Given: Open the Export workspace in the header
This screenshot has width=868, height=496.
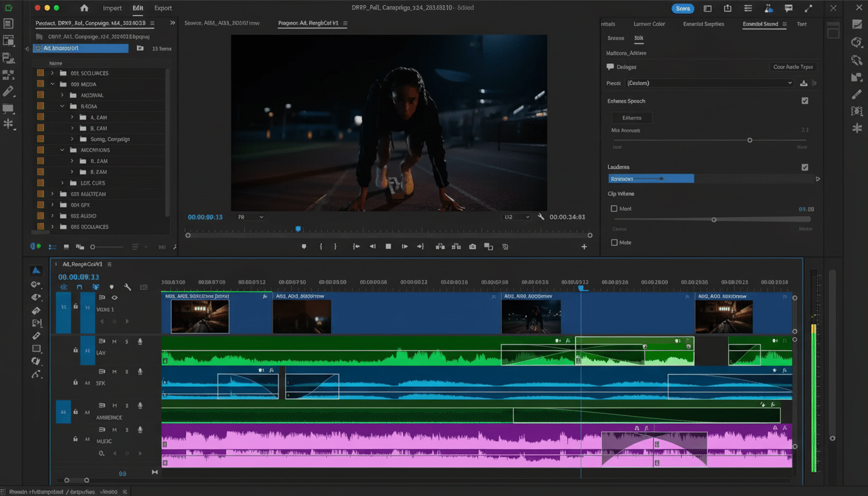Looking at the screenshot, I should pyautogui.click(x=163, y=8).
